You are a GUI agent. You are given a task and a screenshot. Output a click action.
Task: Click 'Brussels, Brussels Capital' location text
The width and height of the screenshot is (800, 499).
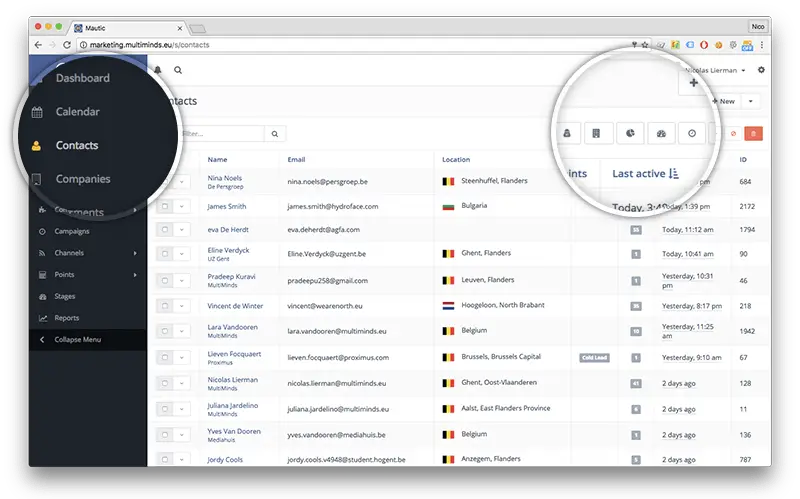501,357
